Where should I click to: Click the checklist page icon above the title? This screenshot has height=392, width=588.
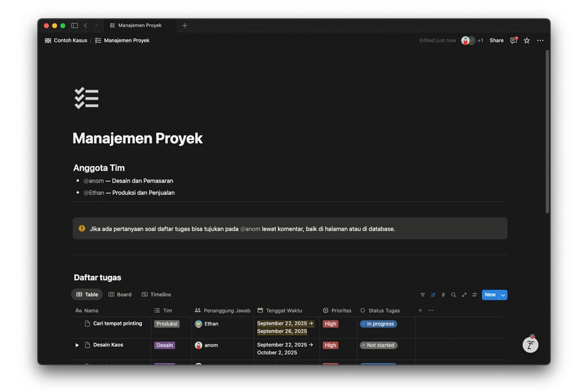[x=87, y=98]
